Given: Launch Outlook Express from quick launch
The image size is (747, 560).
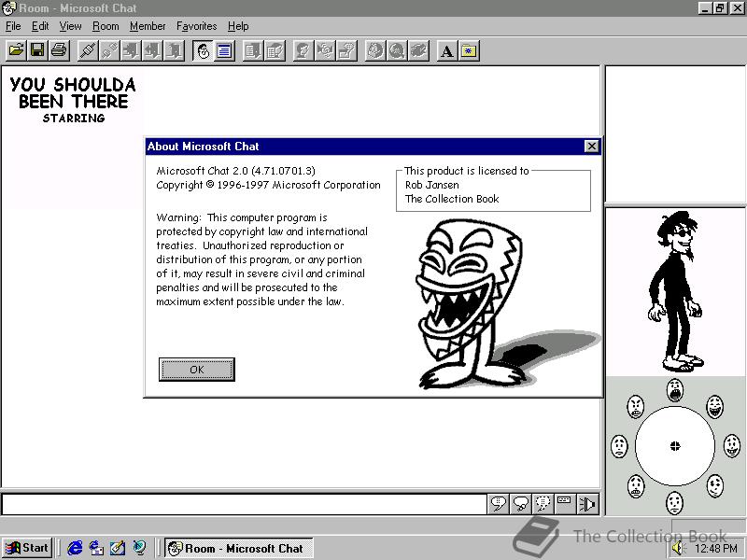Looking at the screenshot, I should pos(96,548).
